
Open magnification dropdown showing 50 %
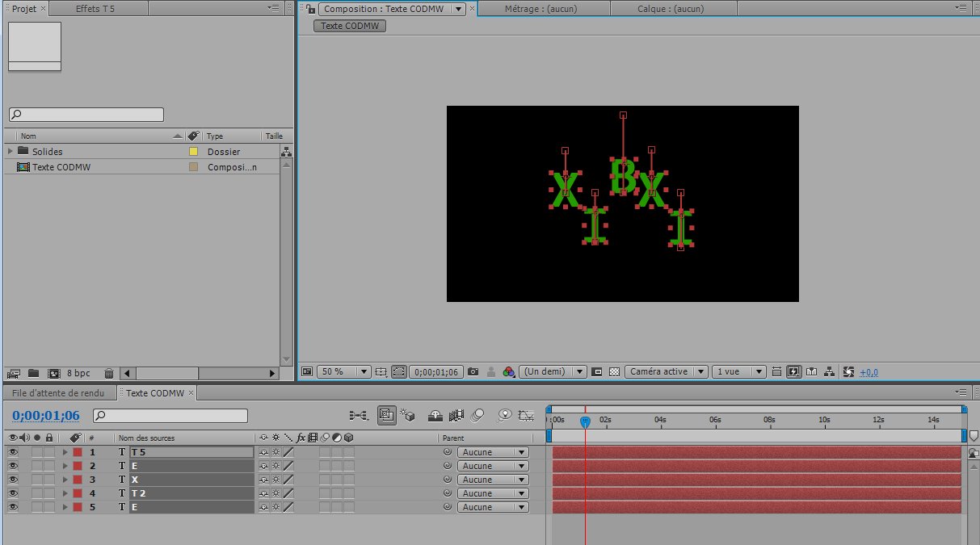pos(343,371)
